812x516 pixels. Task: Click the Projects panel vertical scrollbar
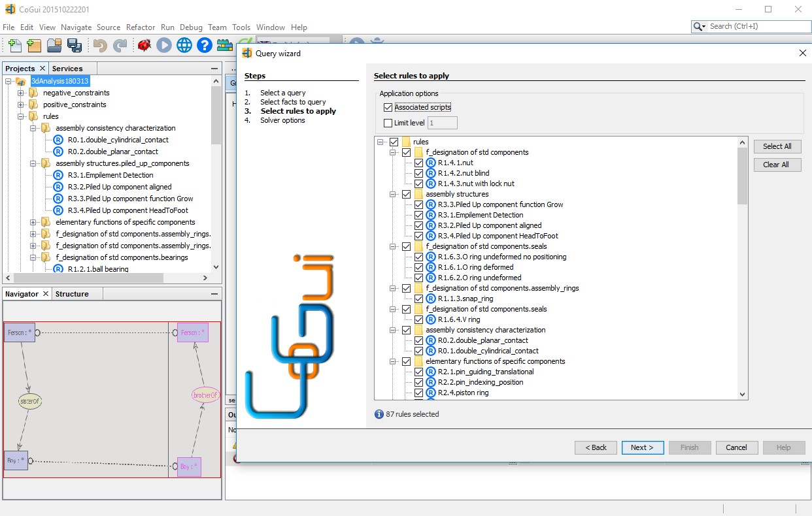(x=216, y=173)
